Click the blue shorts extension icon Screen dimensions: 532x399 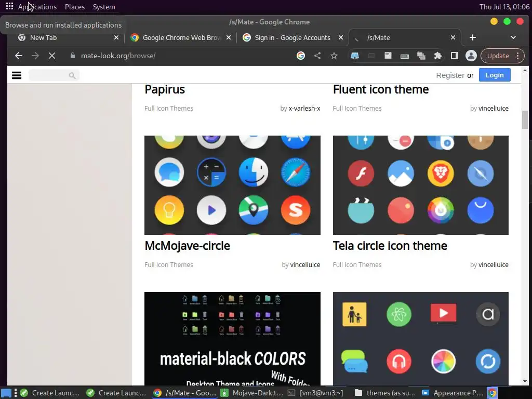pos(354,56)
